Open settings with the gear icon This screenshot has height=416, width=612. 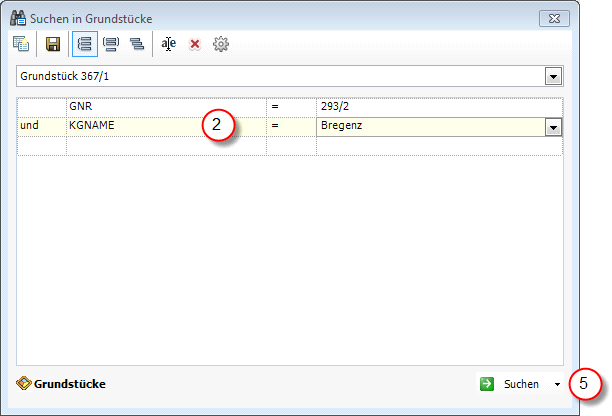coord(221,44)
